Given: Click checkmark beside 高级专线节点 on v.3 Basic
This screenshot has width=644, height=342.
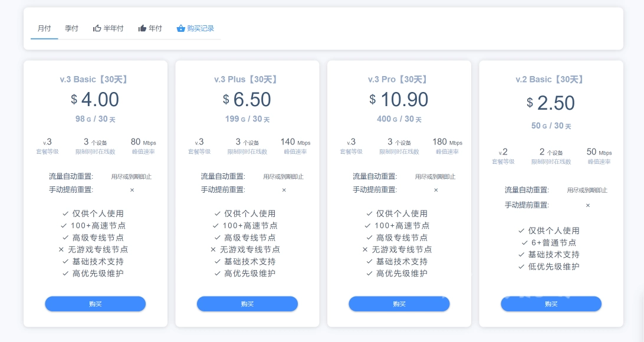Looking at the screenshot, I should click(x=64, y=237).
